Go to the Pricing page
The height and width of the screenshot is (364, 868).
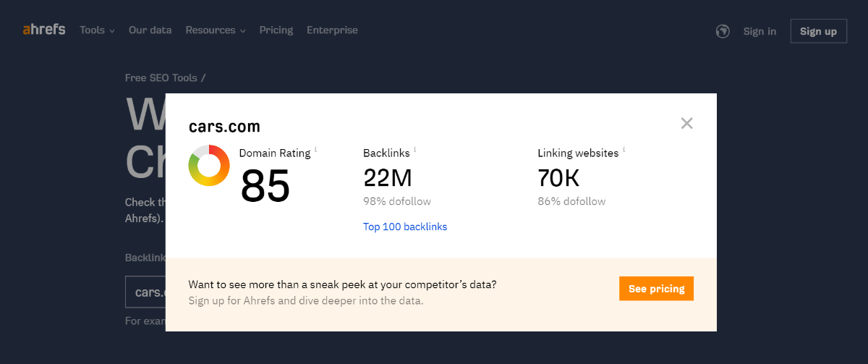click(276, 30)
